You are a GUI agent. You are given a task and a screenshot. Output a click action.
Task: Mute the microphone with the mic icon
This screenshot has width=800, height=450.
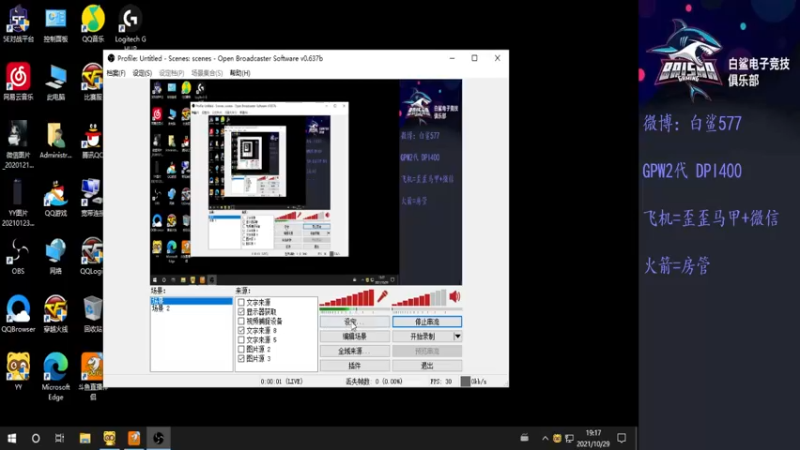382,296
